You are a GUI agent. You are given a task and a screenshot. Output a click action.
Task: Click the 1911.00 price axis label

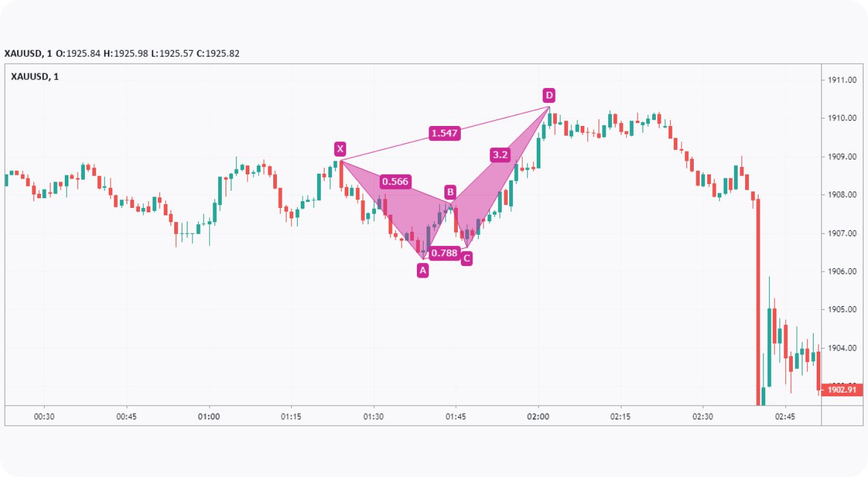click(841, 79)
